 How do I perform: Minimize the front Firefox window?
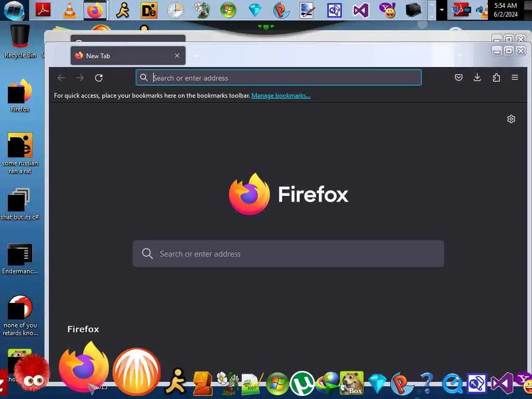(x=497, y=51)
